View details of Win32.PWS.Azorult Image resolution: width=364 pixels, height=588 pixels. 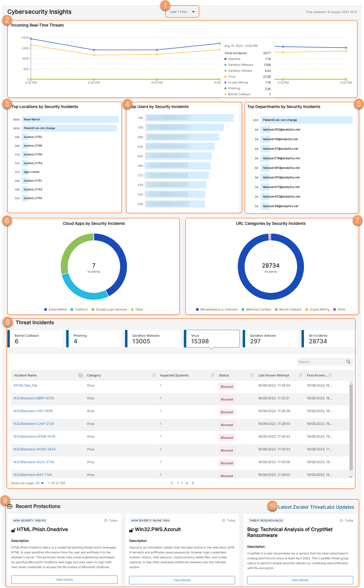coord(182,580)
